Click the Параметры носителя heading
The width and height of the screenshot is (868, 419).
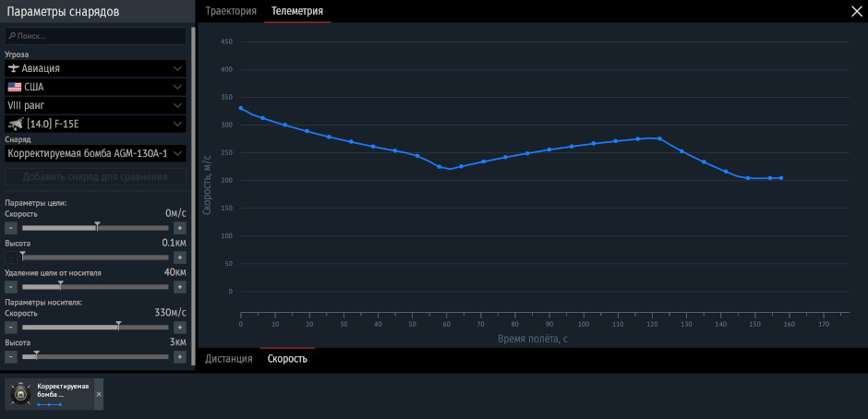[x=43, y=303]
